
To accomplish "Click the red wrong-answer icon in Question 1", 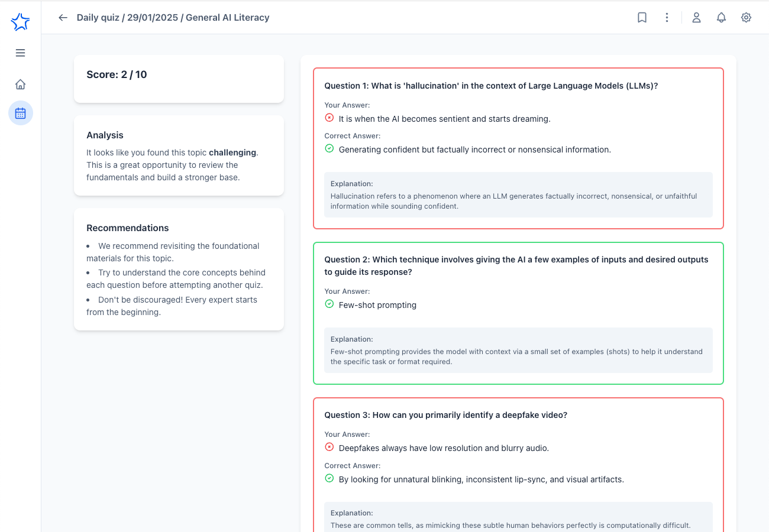I will click(329, 118).
